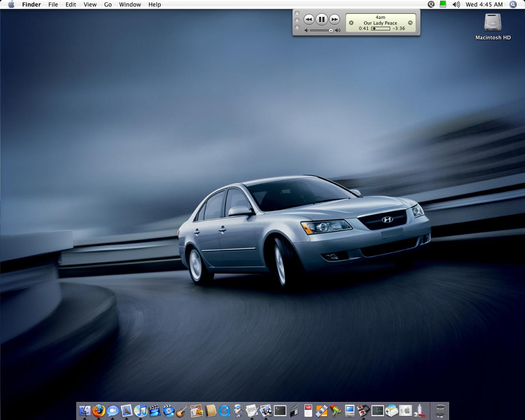Launch QuickTime Player from the Dock
Image resolution: width=525 pixels, height=420 pixels.
[x=224, y=411]
